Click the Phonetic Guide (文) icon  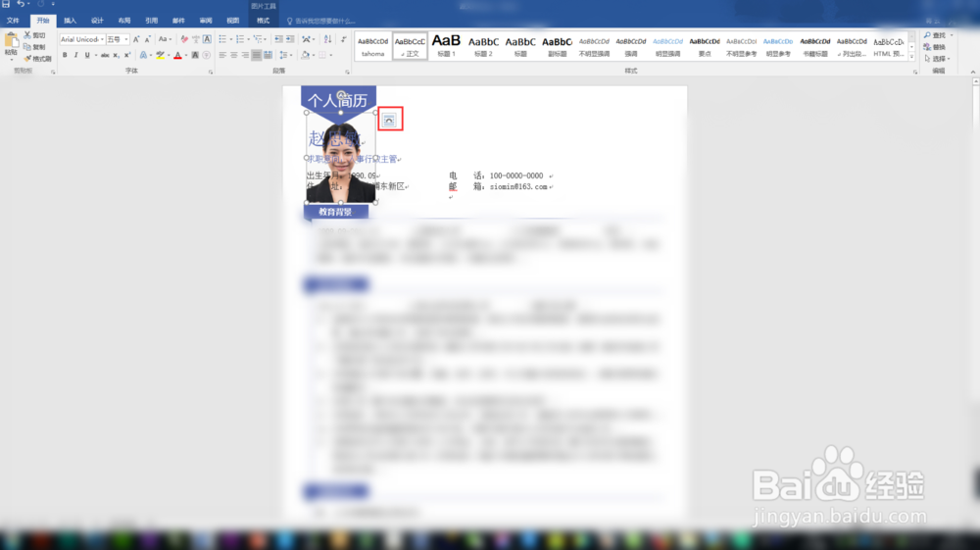pyautogui.click(x=196, y=39)
